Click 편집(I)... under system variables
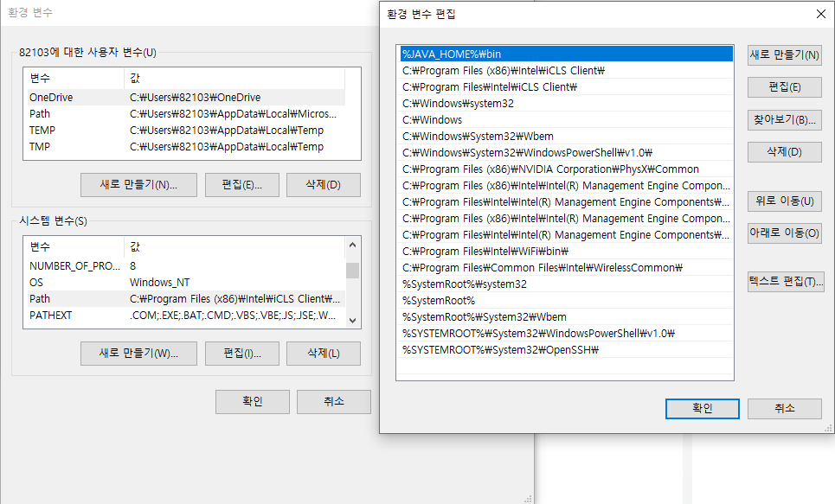Image resolution: width=835 pixels, height=504 pixels. [x=241, y=354]
